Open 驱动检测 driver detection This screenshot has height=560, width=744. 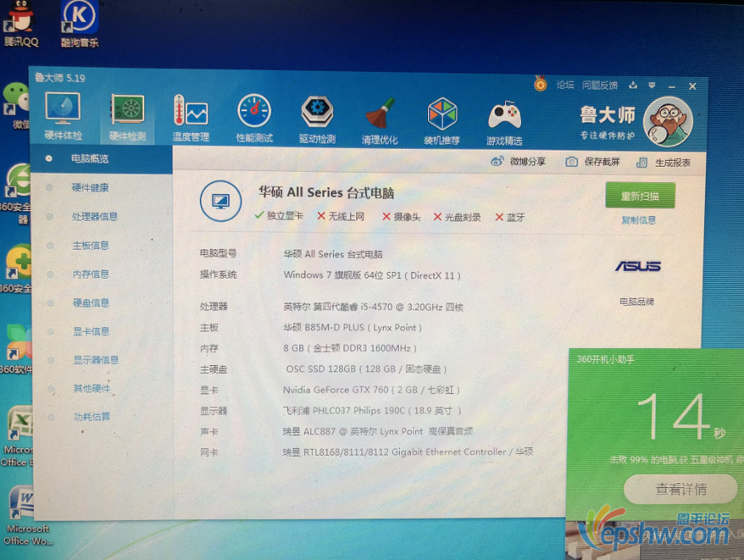pos(317,119)
